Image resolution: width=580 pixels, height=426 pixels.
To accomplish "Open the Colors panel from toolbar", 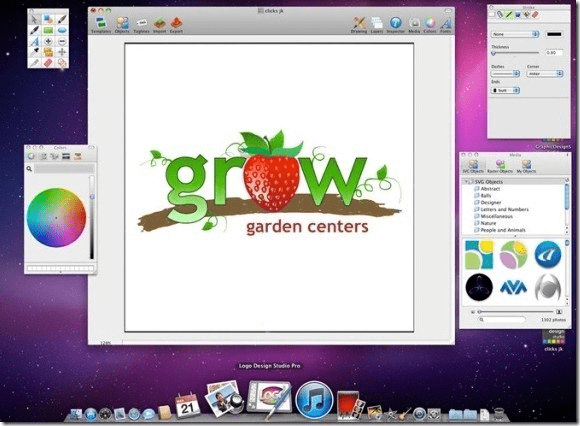I will [430, 25].
